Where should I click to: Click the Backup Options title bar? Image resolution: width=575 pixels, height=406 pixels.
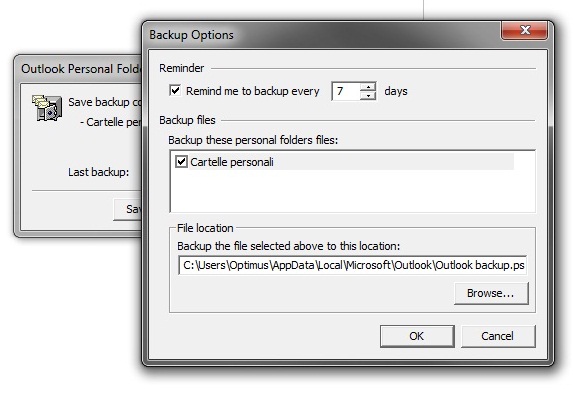(x=323, y=34)
